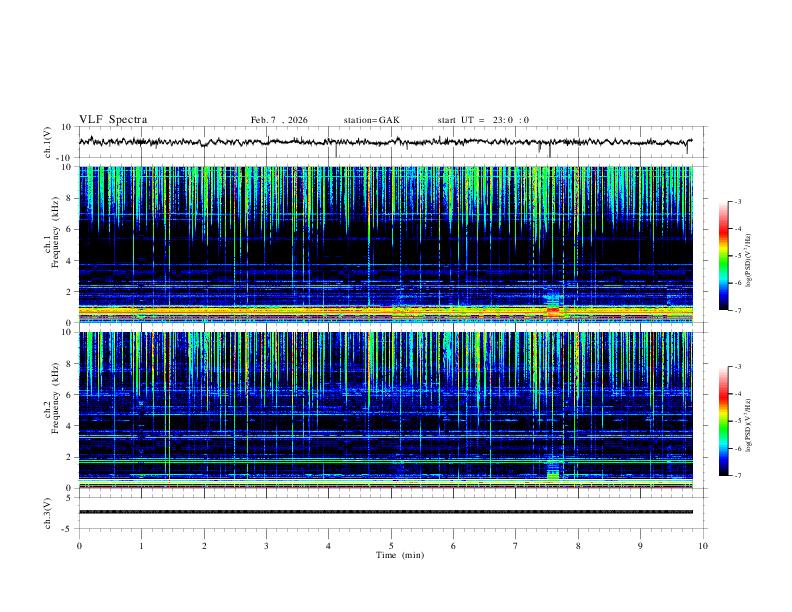Click tick label "5" on the Time axis

pos(391,546)
